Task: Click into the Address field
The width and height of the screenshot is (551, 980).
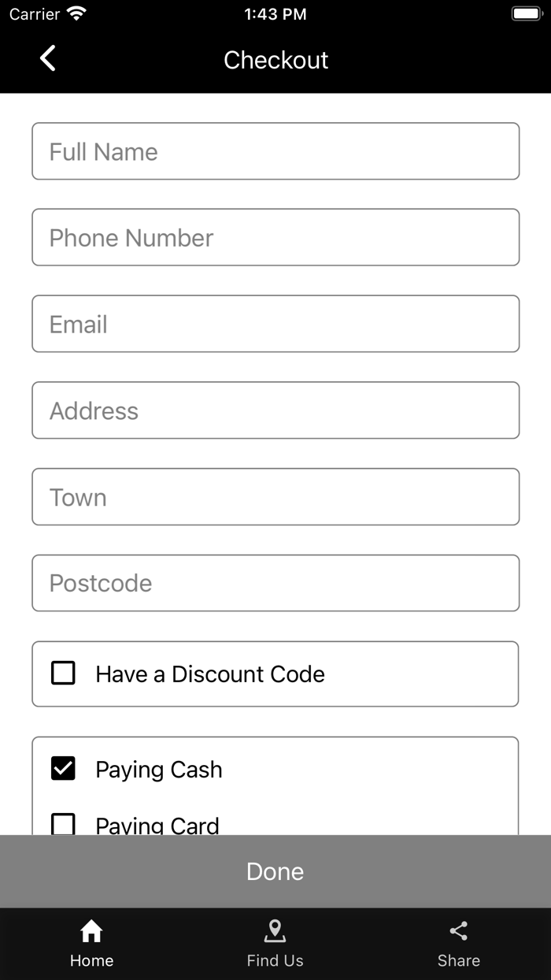Action: click(x=275, y=410)
